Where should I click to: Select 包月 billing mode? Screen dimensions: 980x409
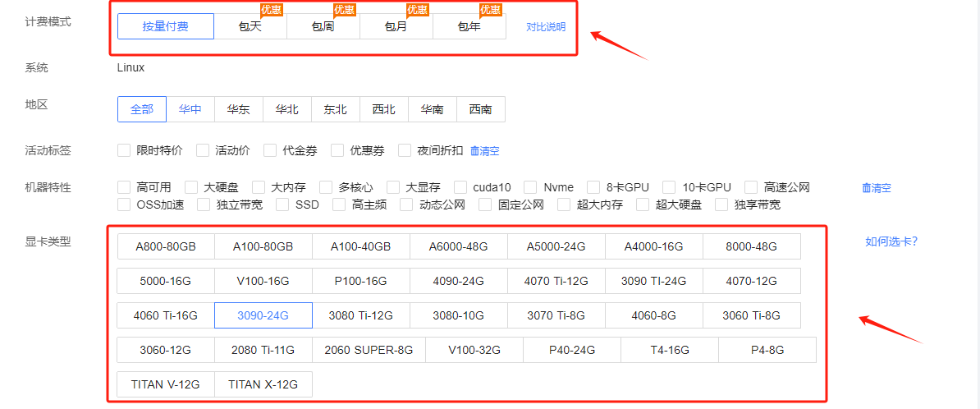396,26
